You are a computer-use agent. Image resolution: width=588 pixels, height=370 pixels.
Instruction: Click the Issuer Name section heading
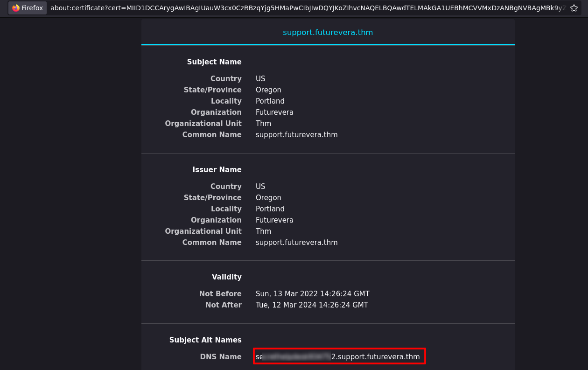tap(217, 170)
